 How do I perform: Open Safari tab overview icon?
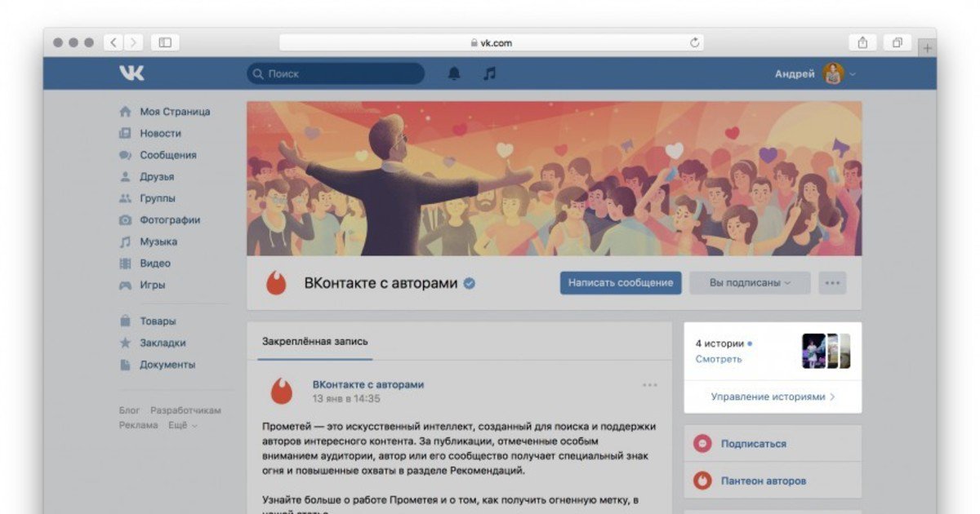tap(897, 42)
